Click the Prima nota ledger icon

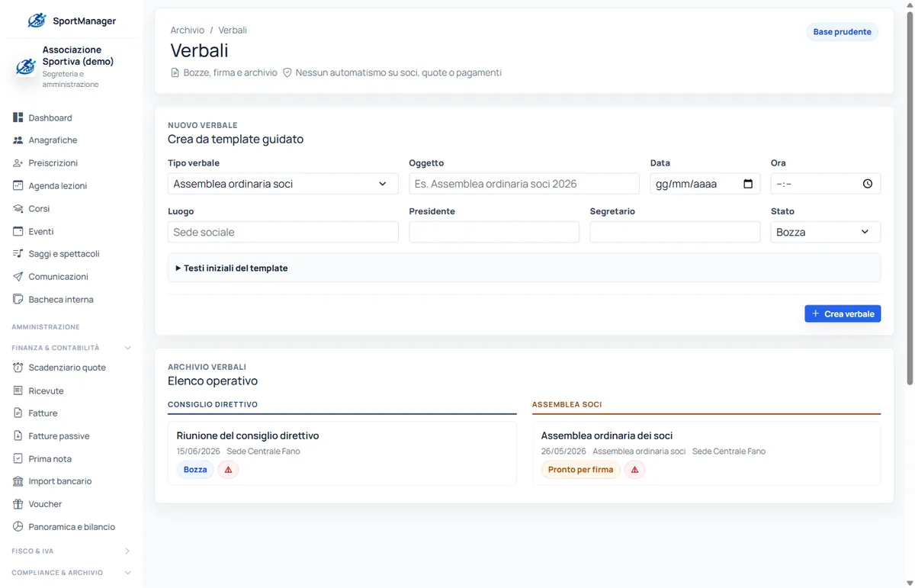tap(18, 458)
